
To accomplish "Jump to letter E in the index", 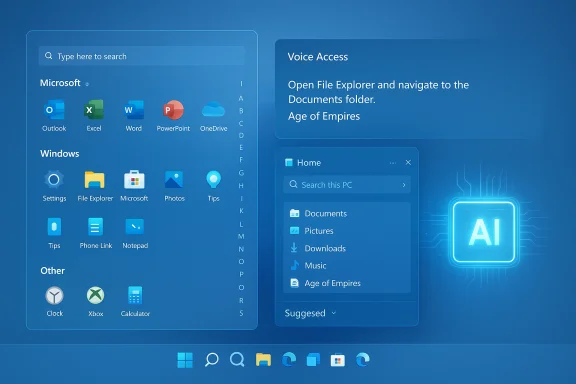I will click(241, 147).
